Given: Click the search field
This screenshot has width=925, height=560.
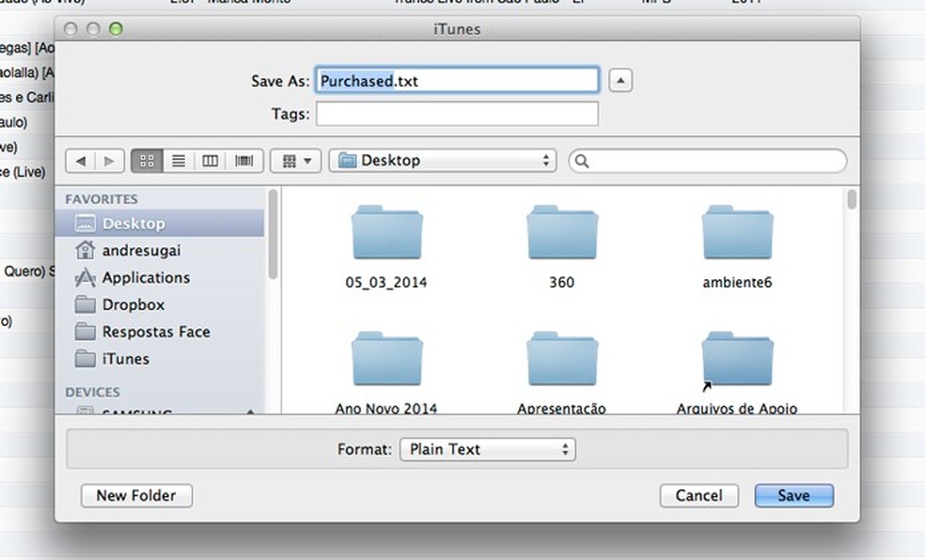Looking at the screenshot, I should click(x=707, y=161).
